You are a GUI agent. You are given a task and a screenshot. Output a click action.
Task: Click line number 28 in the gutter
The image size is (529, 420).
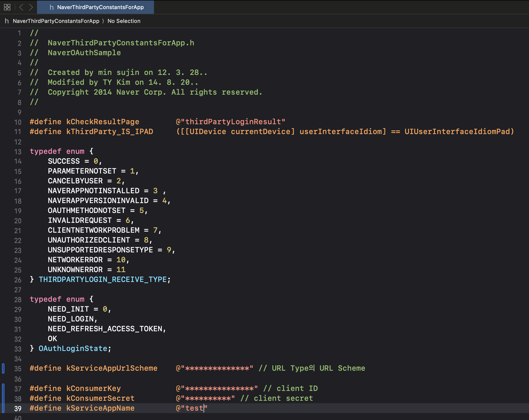coord(18,299)
